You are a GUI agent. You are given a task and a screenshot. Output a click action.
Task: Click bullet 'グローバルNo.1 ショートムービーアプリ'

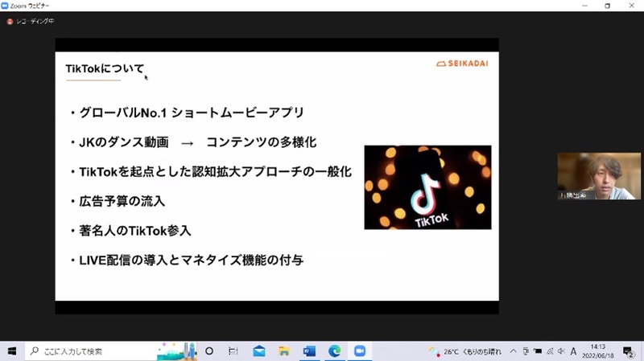pos(192,113)
